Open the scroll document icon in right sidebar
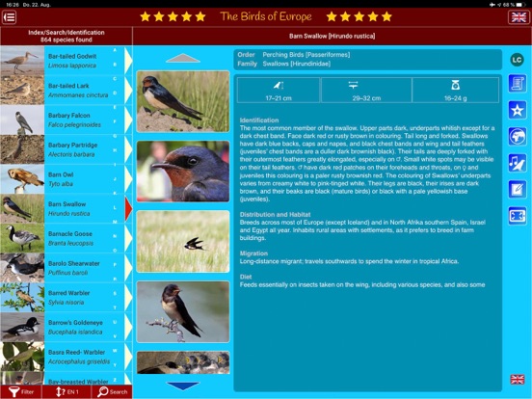Screen dimensions: 532x399 pos(518,84)
